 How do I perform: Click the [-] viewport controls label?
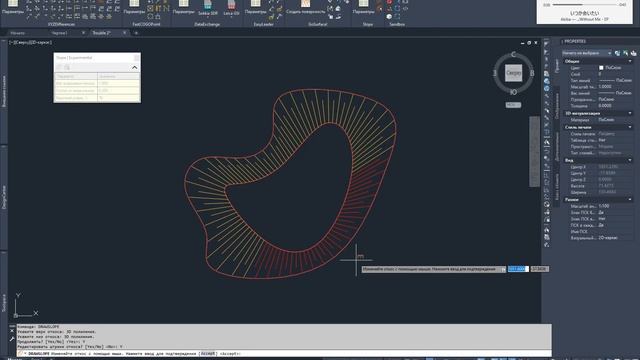point(11,42)
